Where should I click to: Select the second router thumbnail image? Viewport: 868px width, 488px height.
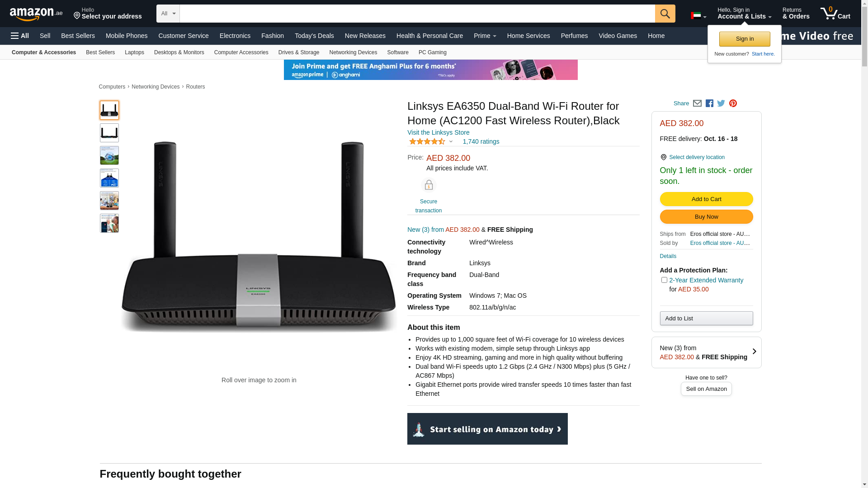tap(109, 133)
